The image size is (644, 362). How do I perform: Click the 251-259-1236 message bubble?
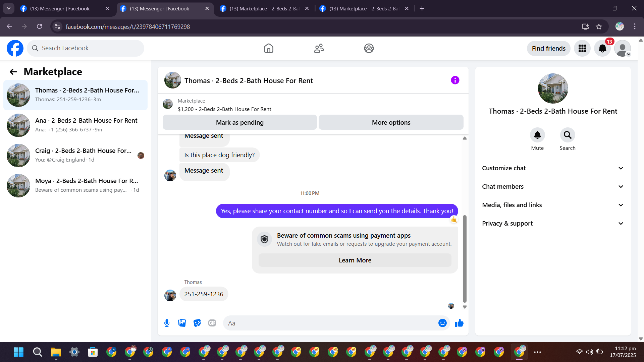pyautogui.click(x=204, y=294)
